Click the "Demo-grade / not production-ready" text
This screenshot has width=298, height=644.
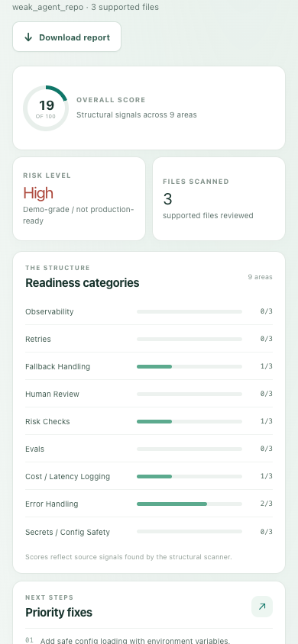(x=79, y=215)
